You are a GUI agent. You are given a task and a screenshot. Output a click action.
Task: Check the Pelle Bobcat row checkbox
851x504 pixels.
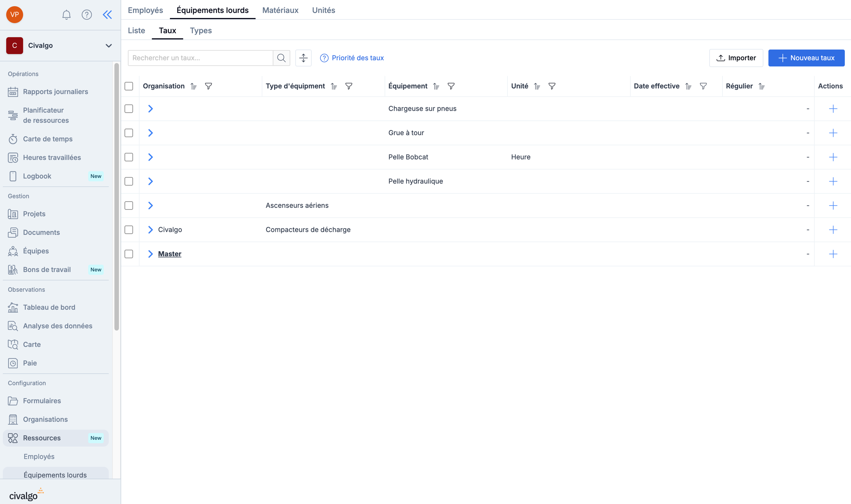[x=129, y=157]
